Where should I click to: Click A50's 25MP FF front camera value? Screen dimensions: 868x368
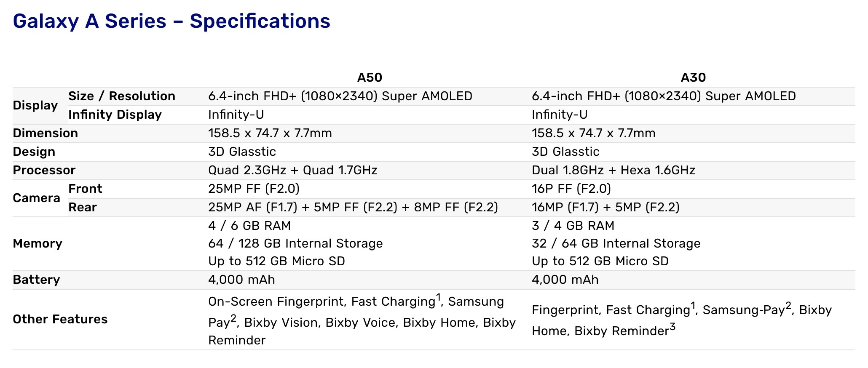(254, 189)
